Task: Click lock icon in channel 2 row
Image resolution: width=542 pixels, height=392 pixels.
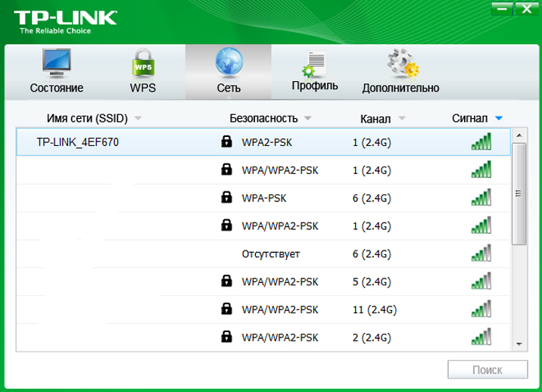Action: point(226,336)
